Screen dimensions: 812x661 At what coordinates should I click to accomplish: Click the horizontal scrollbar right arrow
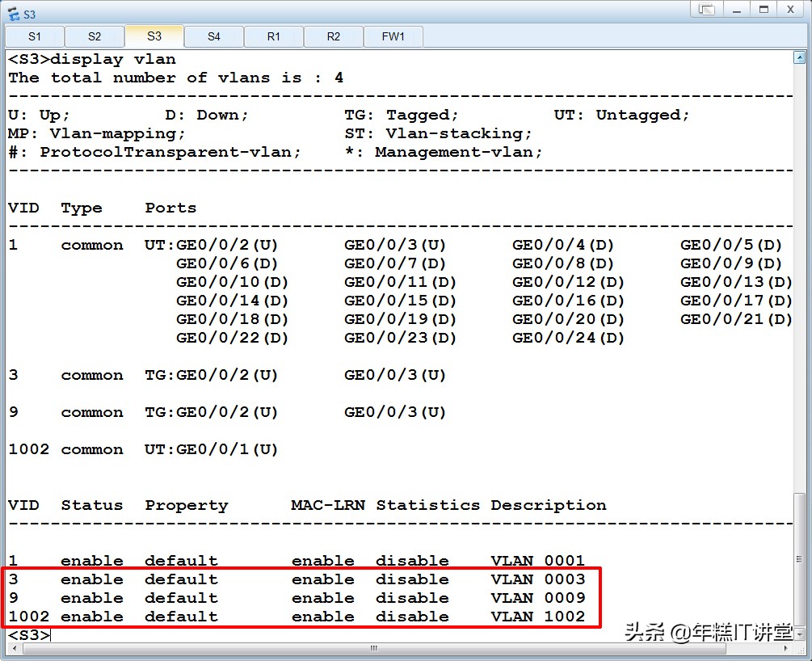785,648
